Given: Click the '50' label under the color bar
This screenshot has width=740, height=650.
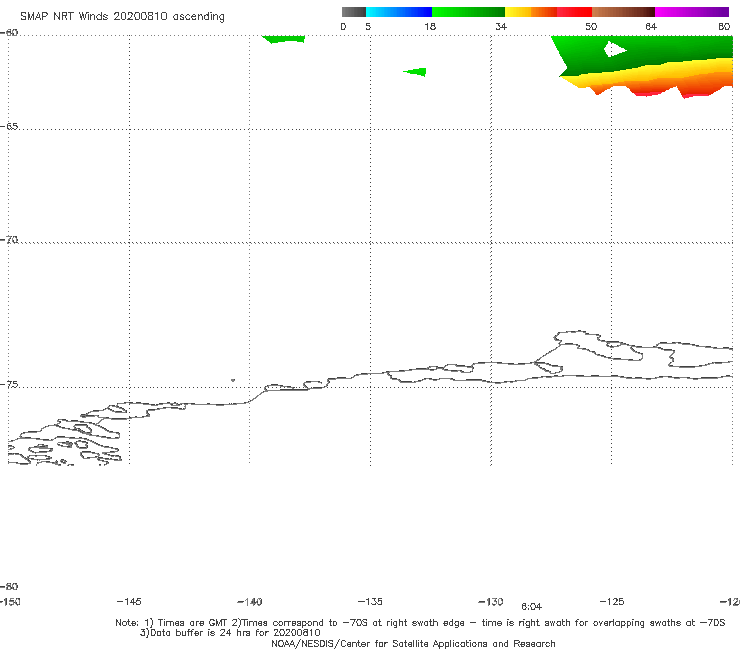Looking at the screenshot, I should pyautogui.click(x=591, y=26).
